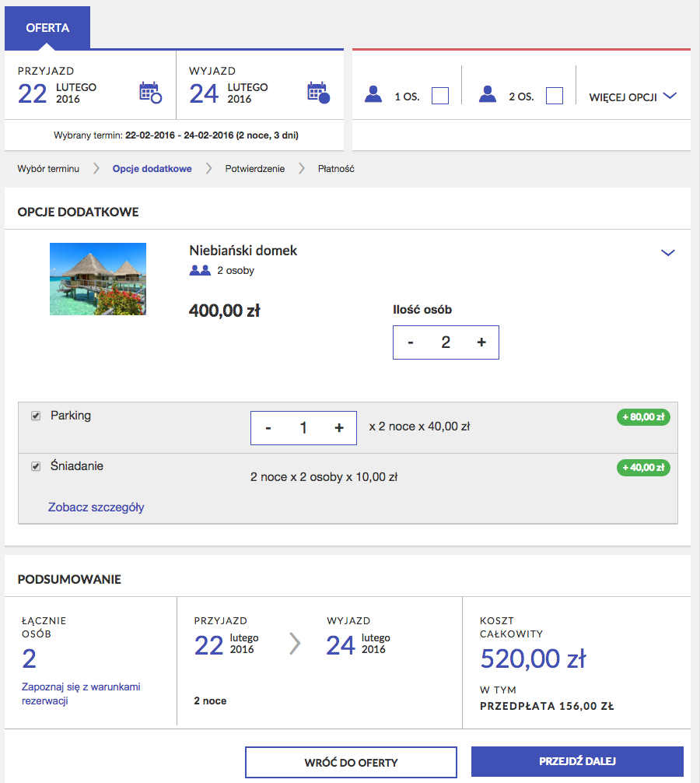Click the single person icon for 1 os.
Viewport: 700px width, 783px height.
[373, 94]
